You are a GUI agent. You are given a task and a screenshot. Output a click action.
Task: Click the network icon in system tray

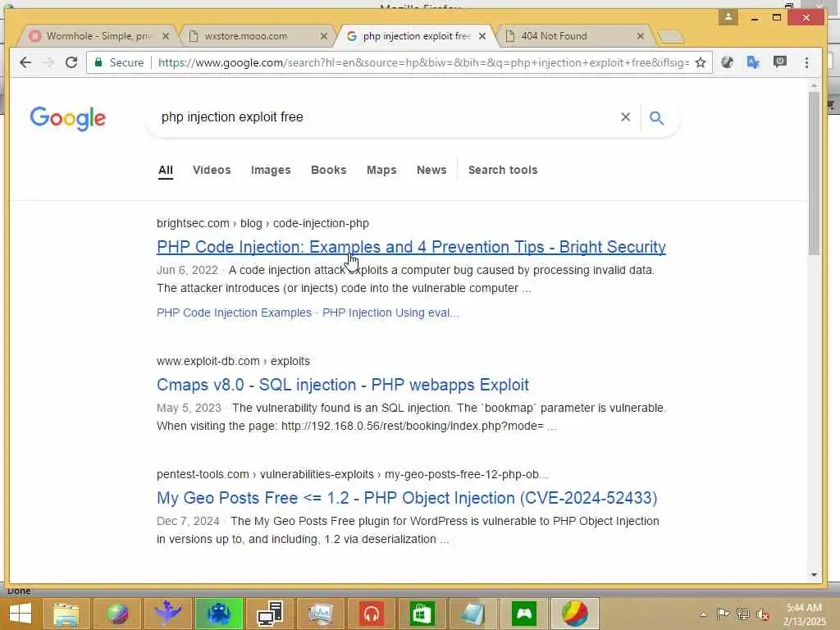(742, 614)
